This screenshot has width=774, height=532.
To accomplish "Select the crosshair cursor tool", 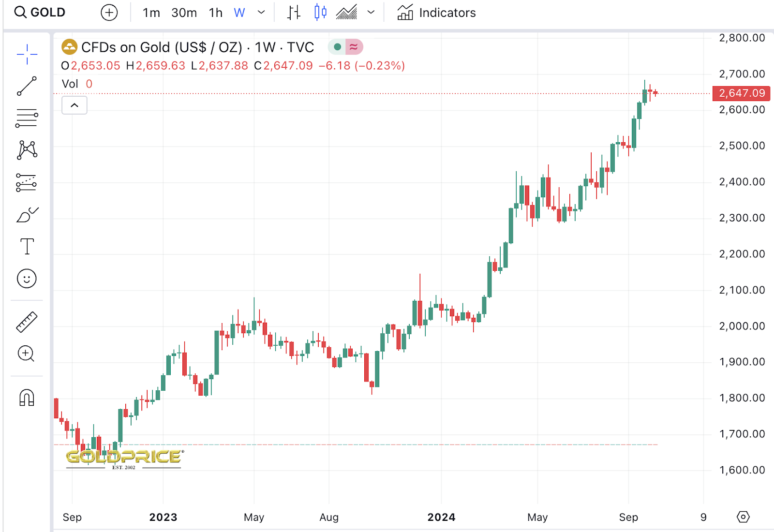I will (27, 54).
